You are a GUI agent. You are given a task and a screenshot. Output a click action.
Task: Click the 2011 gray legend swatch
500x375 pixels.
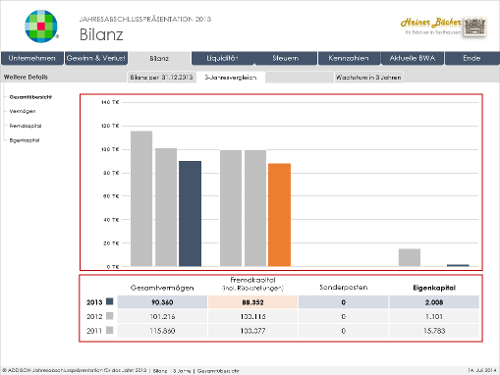[110, 330]
